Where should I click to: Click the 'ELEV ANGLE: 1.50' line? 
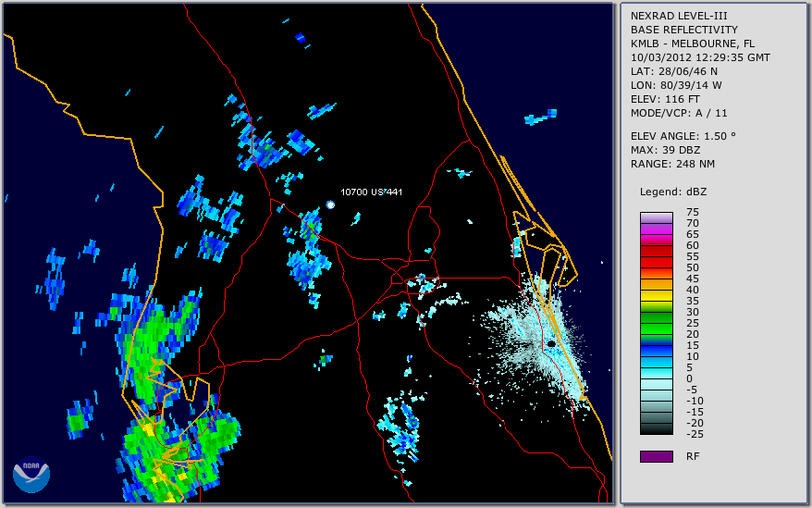tap(683, 136)
